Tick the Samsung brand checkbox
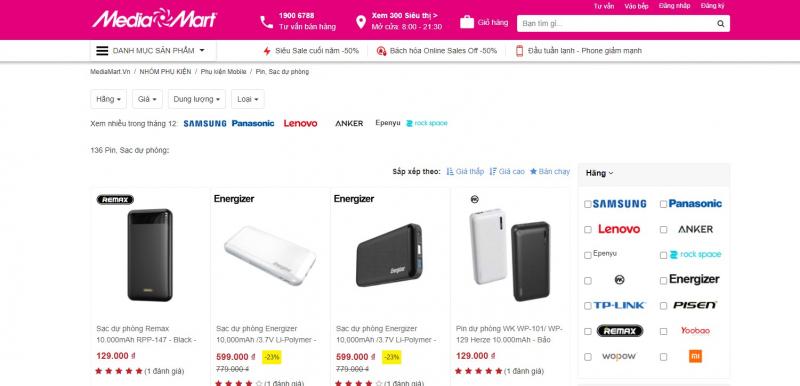The image size is (800, 386). pos(588,204)
